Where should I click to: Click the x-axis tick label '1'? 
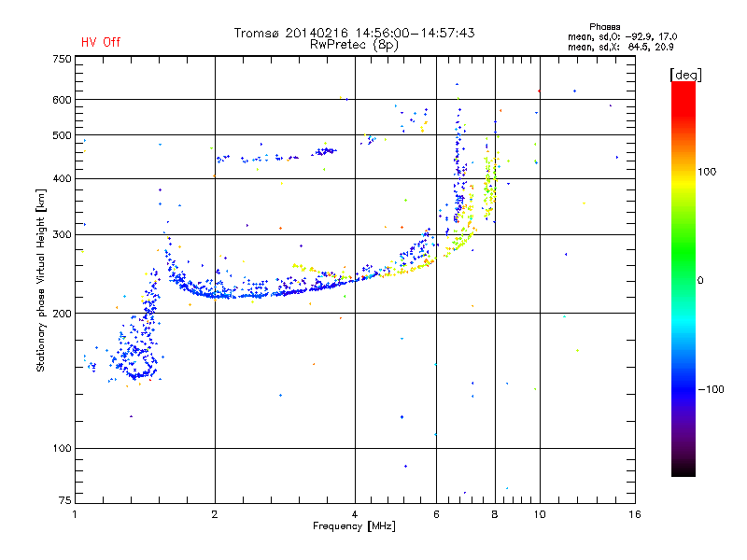click(75, 514)
